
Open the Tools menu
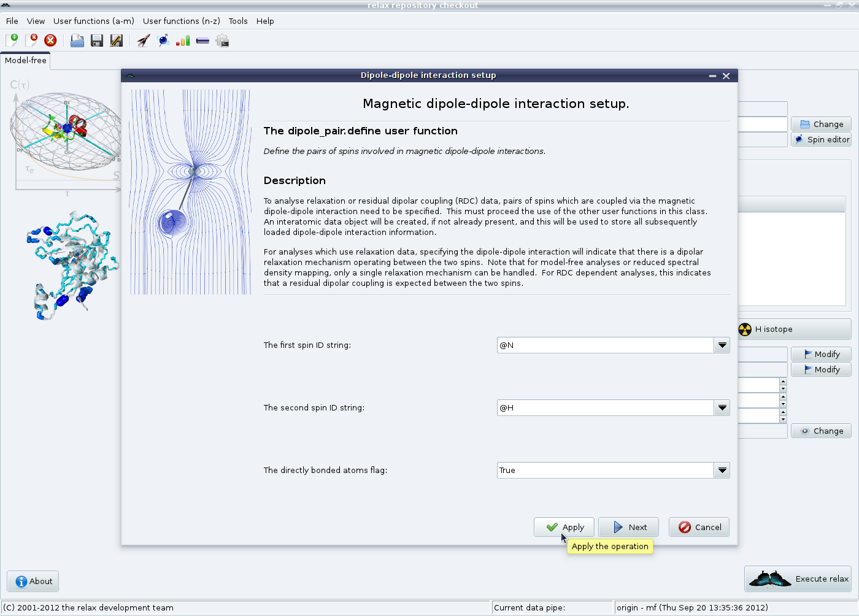pyautogui.click(x=238, y=21)
